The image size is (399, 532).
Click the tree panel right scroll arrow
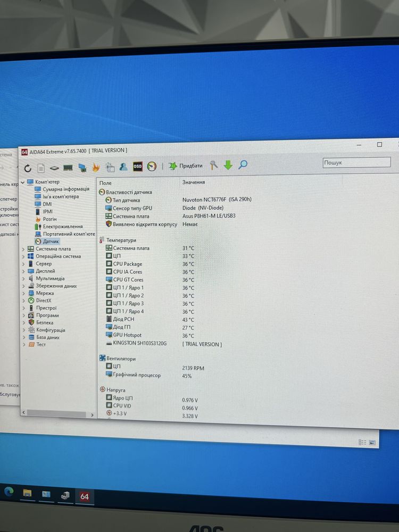coord(92,414)
